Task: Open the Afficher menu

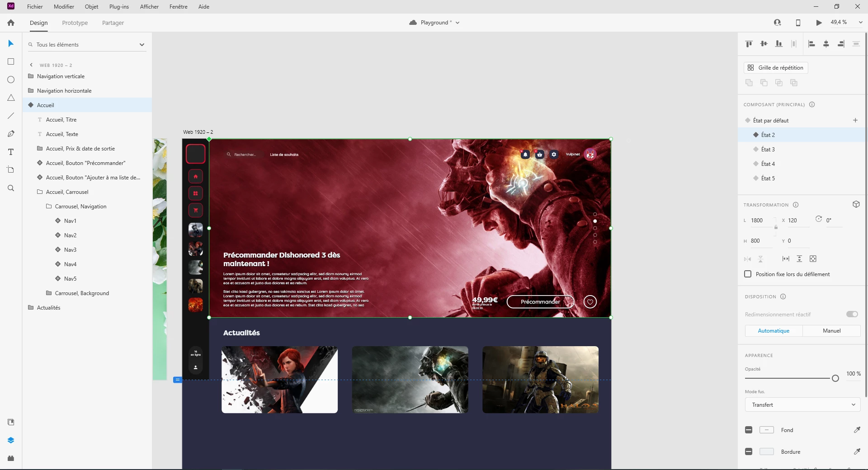Action: click(x=149, y=7)
